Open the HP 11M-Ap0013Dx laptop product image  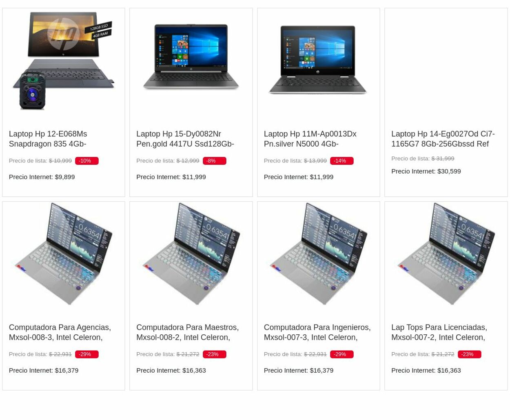click(x=318, y=60)
